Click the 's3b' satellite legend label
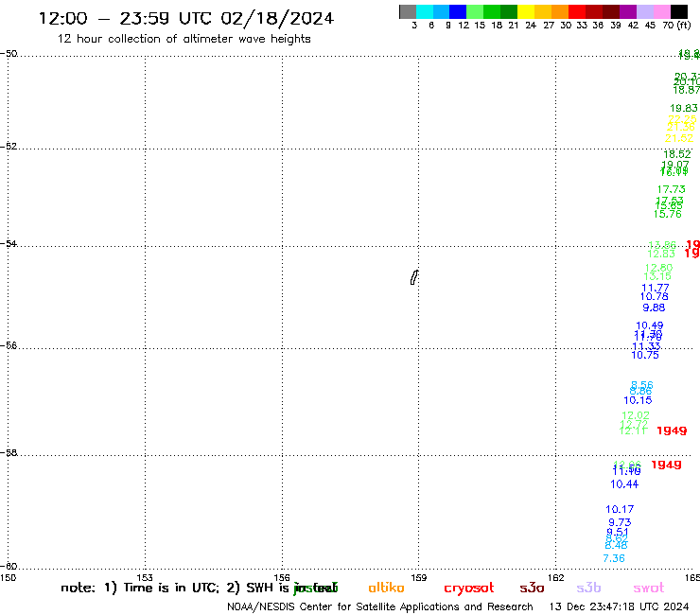Screen dimensions: 700x615 tap(588, 588)
